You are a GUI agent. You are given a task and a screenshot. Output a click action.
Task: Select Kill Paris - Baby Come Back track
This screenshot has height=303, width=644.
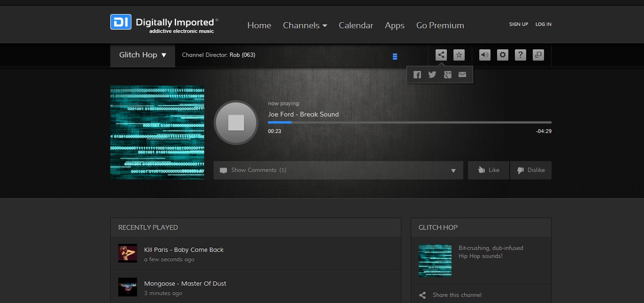pyautogui.click(x=184, y=250)
